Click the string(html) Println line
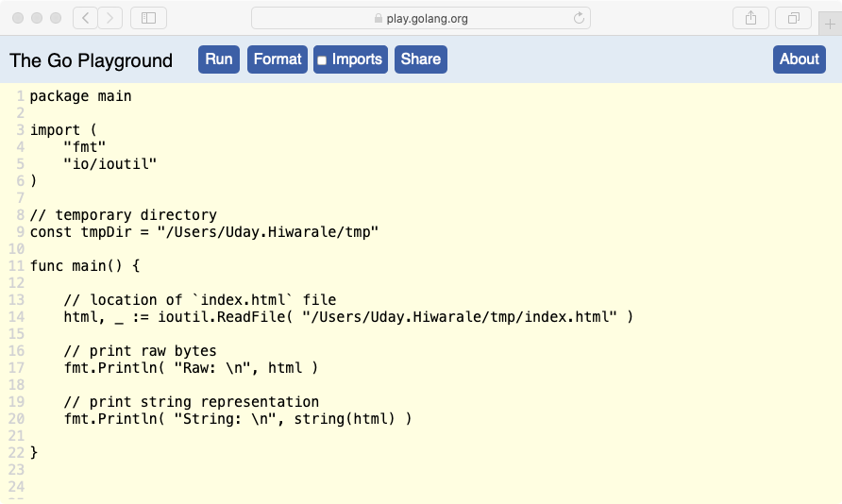842x504 pixels. 238,419
